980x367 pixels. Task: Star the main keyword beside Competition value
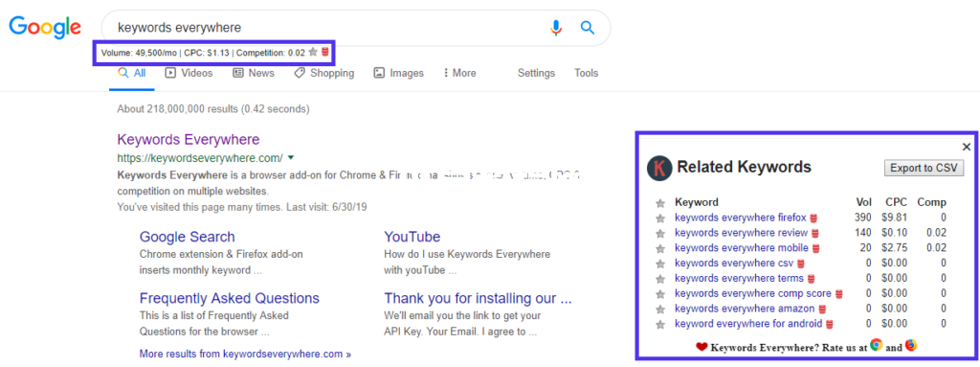coord(313,53)
